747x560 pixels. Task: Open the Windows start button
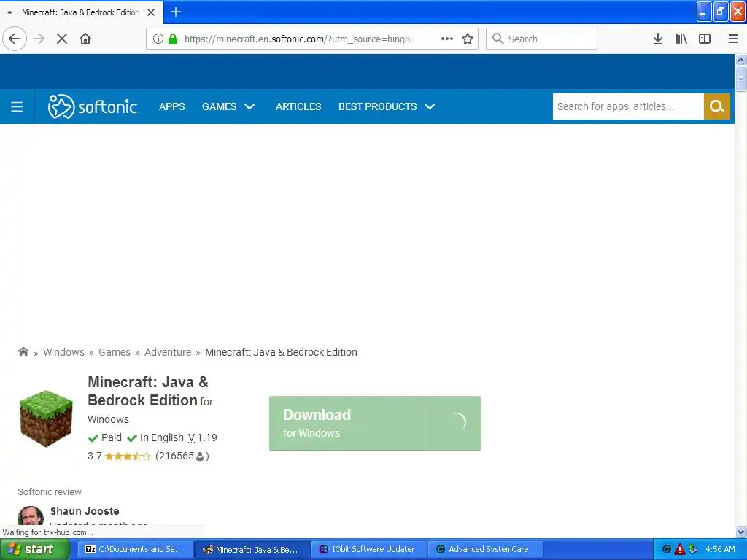[34, 549]
